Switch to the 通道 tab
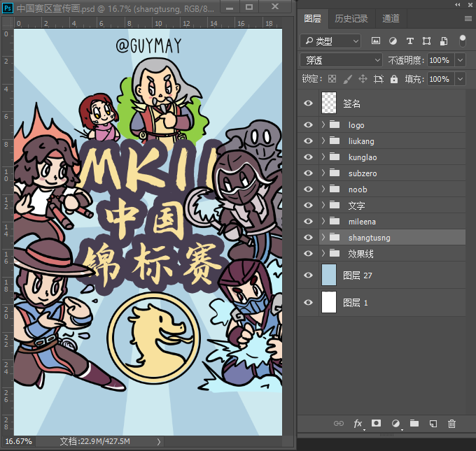Image resolution: width=476 pixels, height=451 pixels. [391, 19]
